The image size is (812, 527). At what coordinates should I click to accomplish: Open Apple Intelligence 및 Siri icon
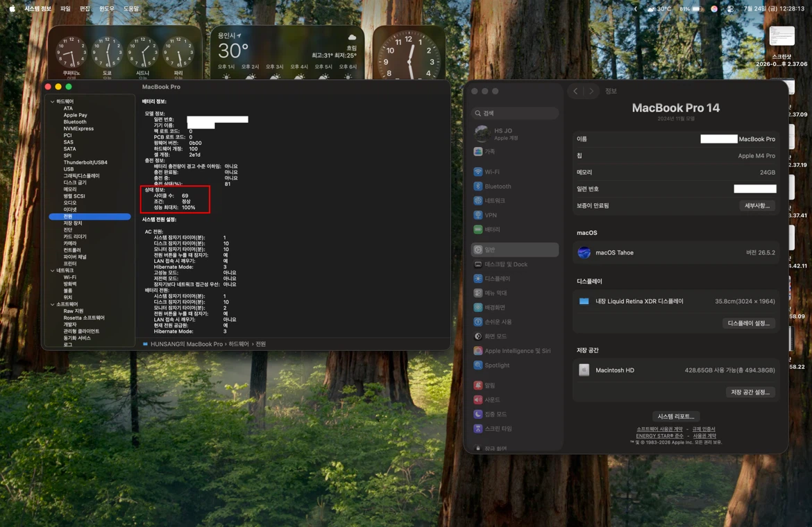pyautogui.click(x=478, y=351)
